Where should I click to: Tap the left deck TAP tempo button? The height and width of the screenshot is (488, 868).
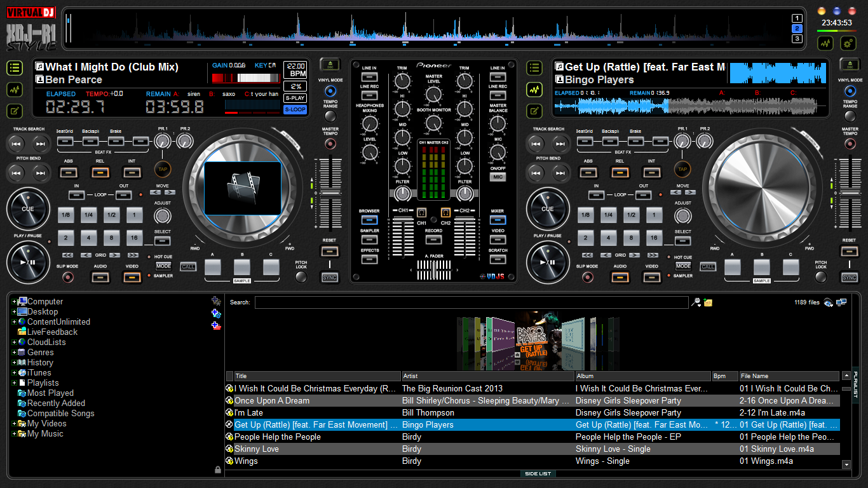[x=163, y=170]
